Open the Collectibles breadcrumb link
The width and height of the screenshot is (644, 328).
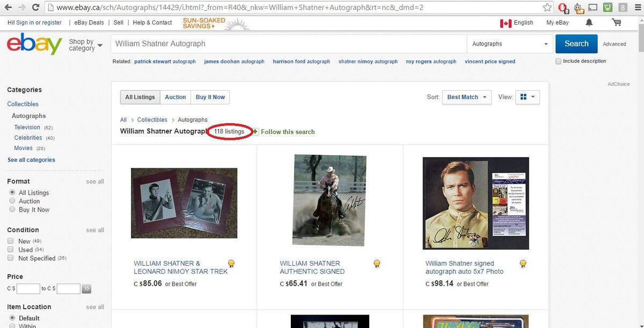click(x=152, y=120)
